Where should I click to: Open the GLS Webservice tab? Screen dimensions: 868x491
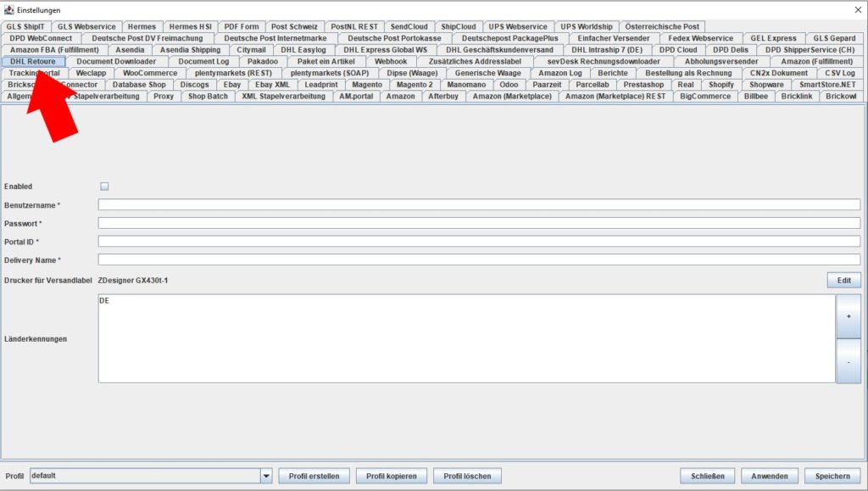point(86,26)
